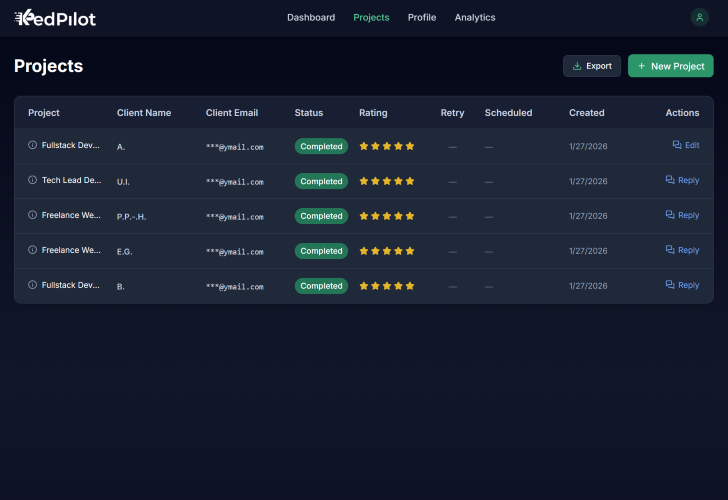
Task: Click created date in client E.G. row
Action: [588, 251]
